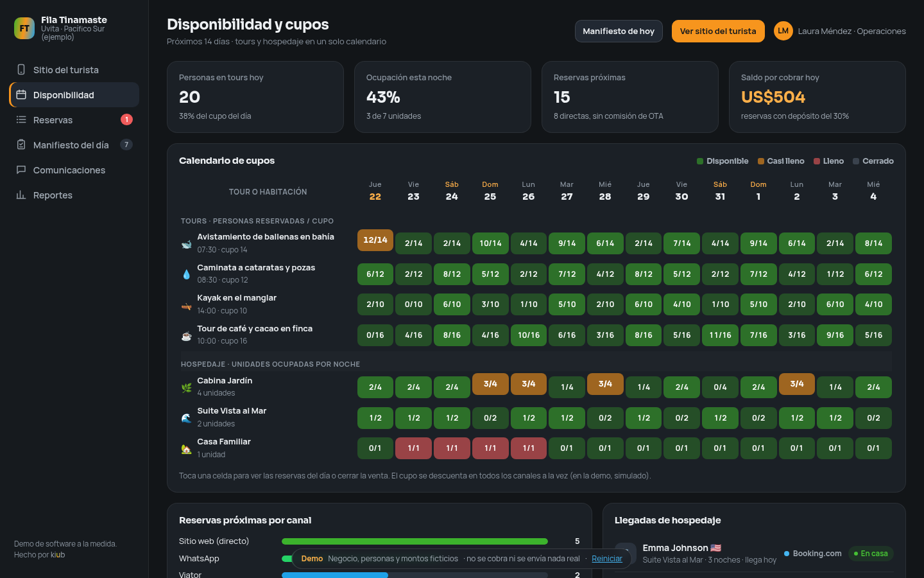Open Suite Vista al Mar 0/2 cell on Mié 4
Screen dimensions: 924x578
(x=873, y=418)
